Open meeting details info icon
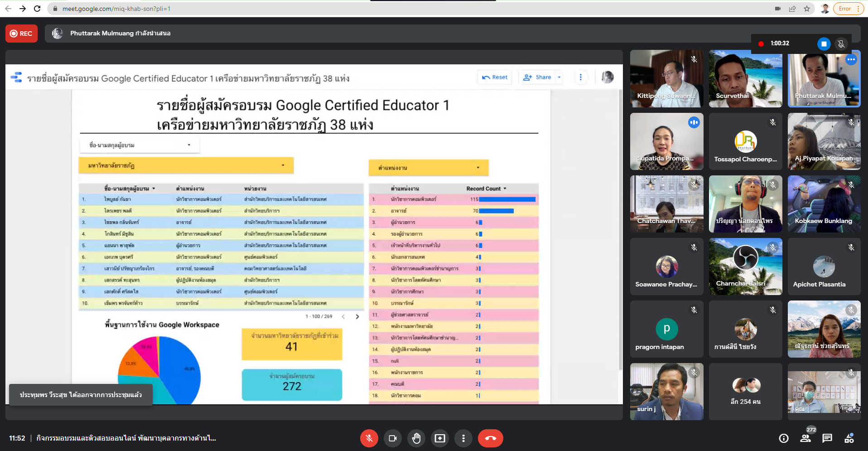Screen dimensions: 868x451 click(784, 438)
